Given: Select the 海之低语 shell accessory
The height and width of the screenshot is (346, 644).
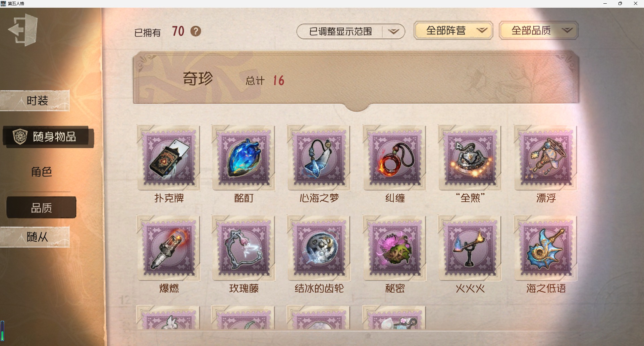Looking at the screenshot, I should coord(546,248).
